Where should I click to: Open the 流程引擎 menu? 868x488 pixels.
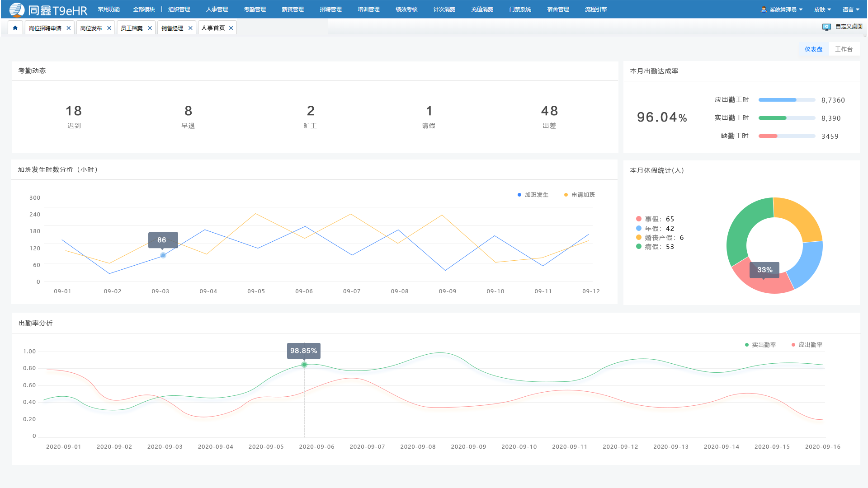pyautogui.click(x=596, y=9)
